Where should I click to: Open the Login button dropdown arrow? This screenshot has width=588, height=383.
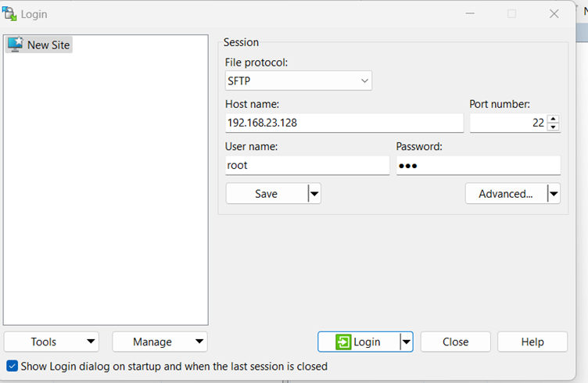tap(405, 342)
